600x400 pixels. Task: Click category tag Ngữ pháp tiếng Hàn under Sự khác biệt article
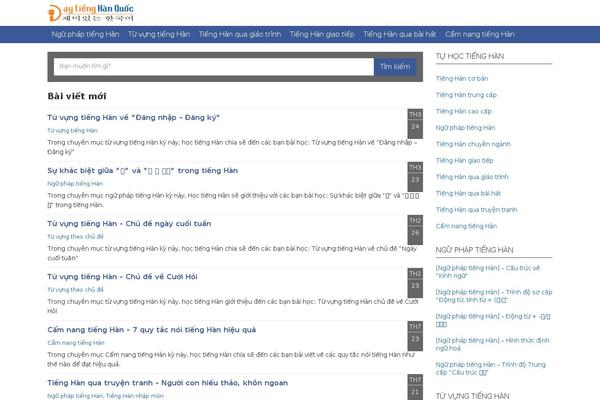pos(75,184)
